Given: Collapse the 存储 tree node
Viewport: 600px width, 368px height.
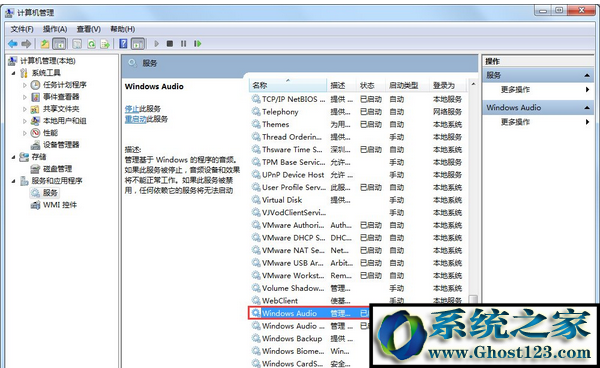Looking at the screenshot, I should click(x=14, y=157).
